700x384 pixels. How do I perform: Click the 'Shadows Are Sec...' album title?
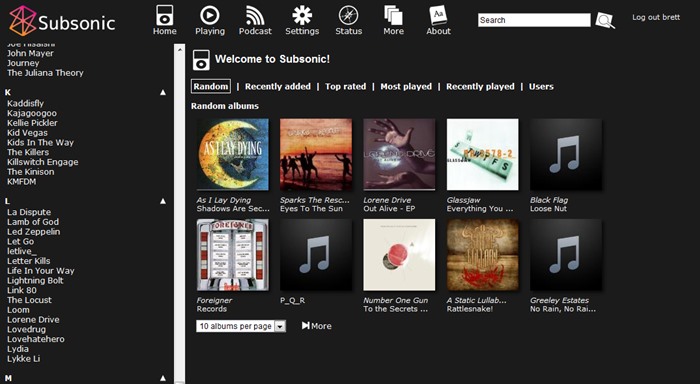(233, 209)
